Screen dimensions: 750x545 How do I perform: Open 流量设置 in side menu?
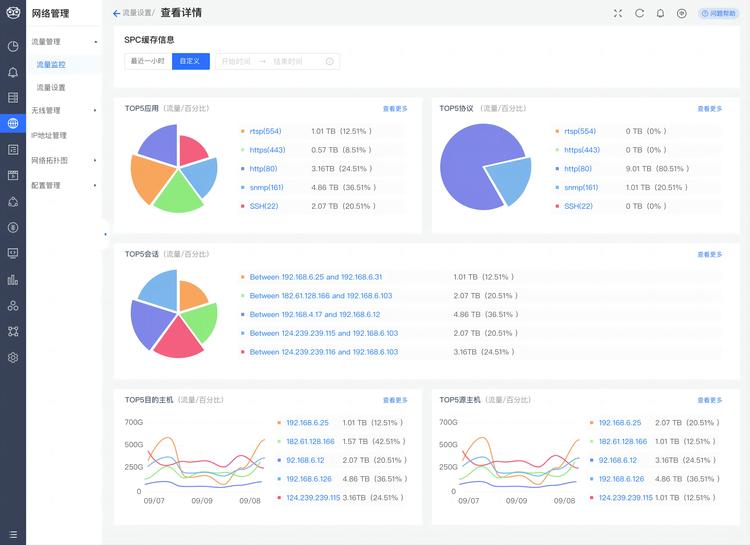tap(51, 88)
